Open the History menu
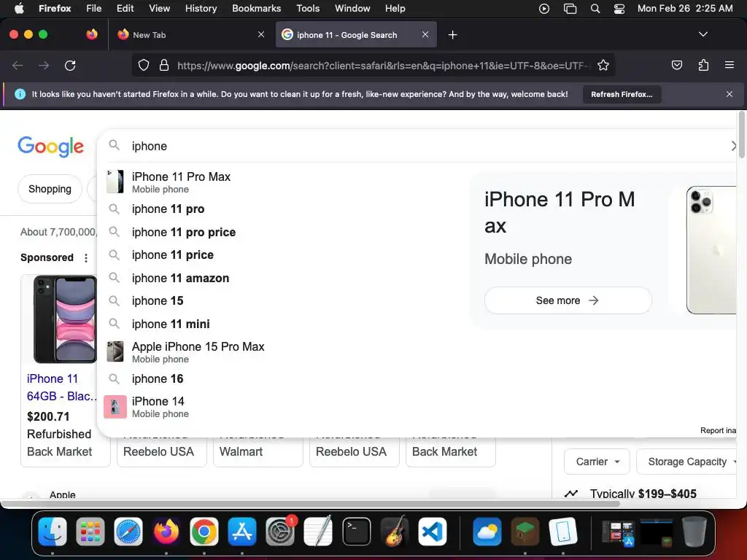This screenshot has width=747, height=560. [201, 9]
